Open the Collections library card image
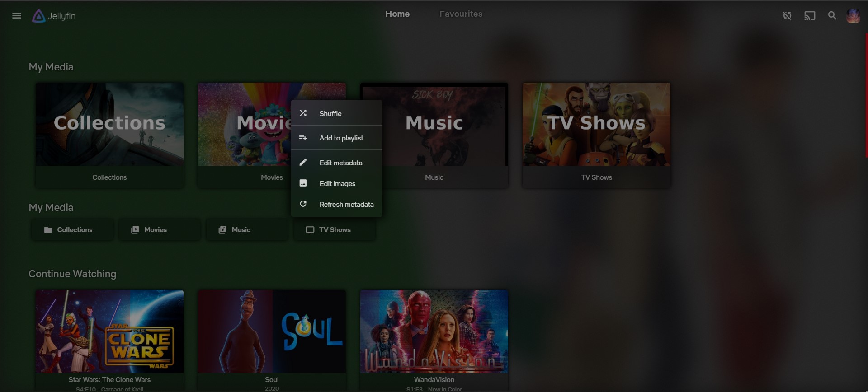868x392 pixels. pos(110,124)
